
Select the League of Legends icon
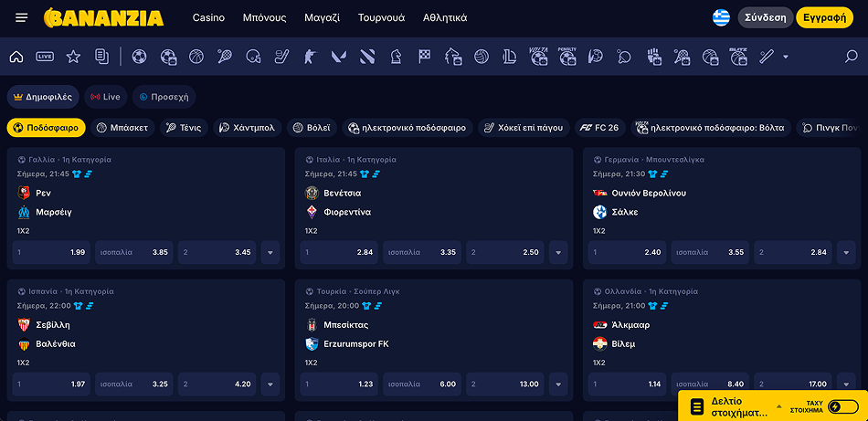point(510,57)
